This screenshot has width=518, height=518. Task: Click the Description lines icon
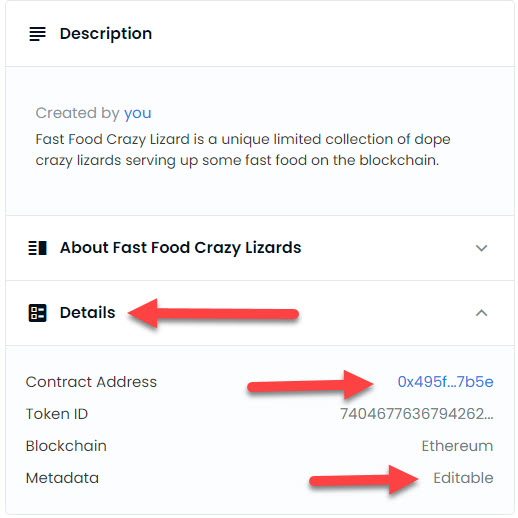pos(37,34)
